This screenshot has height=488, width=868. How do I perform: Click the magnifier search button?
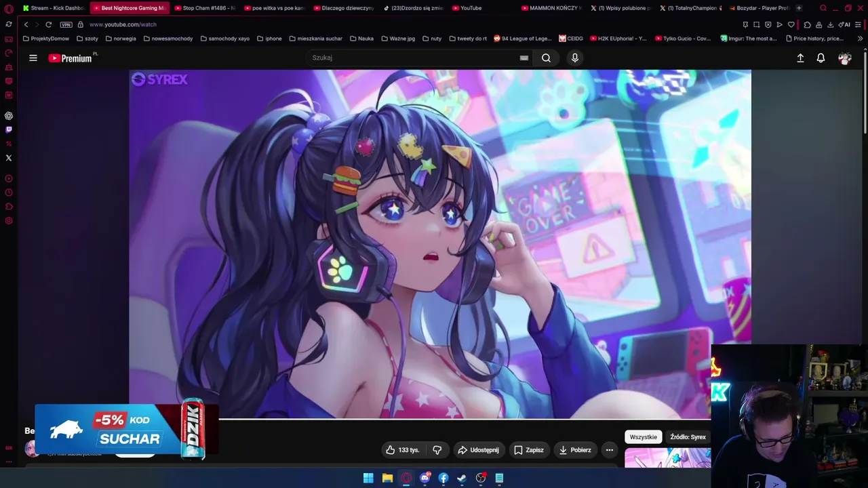pos(546,58)
